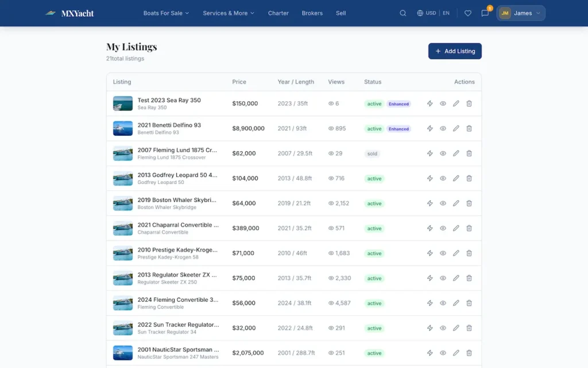The height and width of the screenshot is (368, 588).
Task: Edit the 2024 Fleming Convertible listing
Action: pos(456,303)
